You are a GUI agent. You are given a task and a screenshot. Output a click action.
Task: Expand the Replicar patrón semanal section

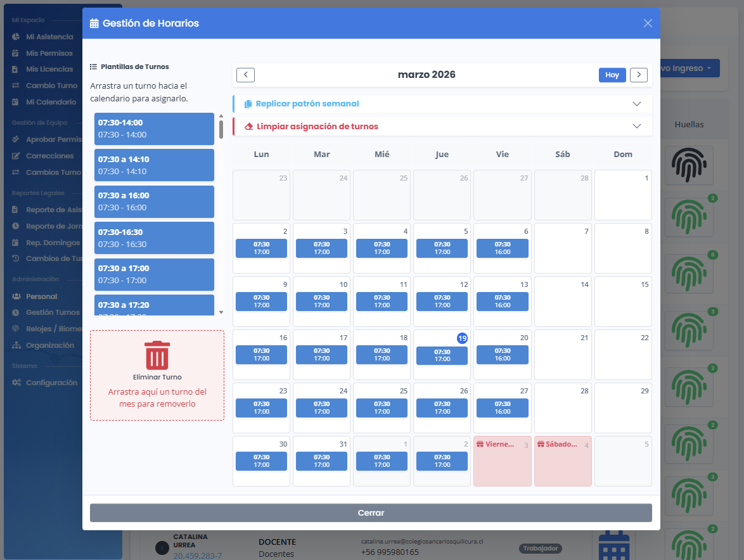click(637, 104)
